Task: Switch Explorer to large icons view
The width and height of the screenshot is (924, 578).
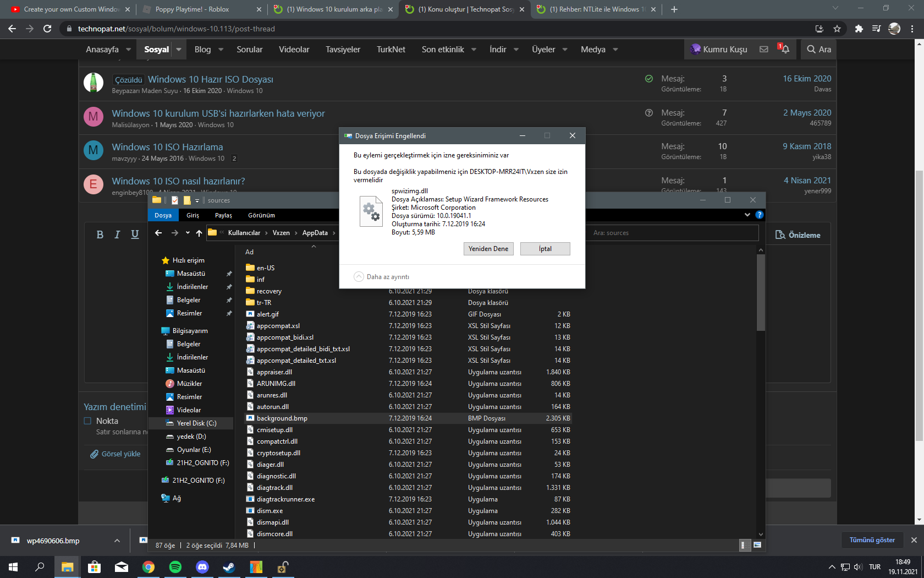Action: pos(757,545)
